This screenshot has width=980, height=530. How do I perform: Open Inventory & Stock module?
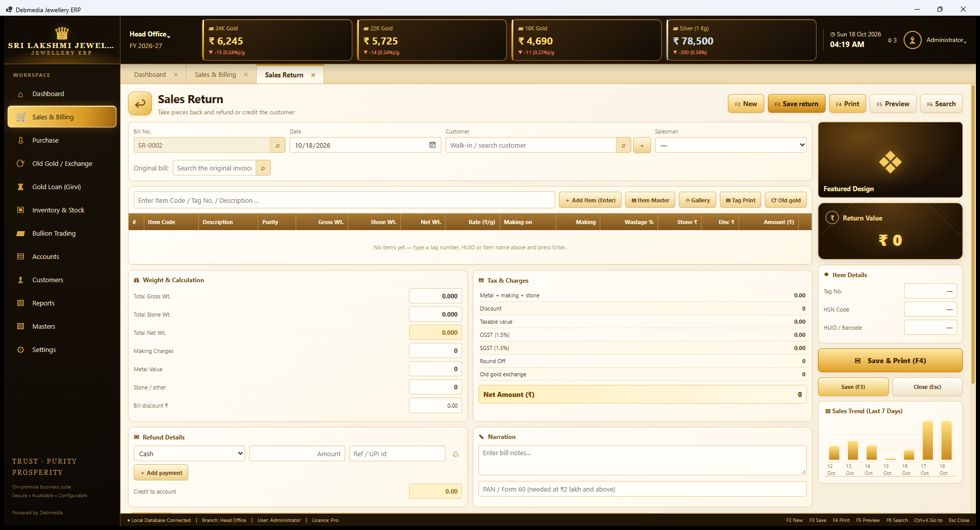[62, 210]
